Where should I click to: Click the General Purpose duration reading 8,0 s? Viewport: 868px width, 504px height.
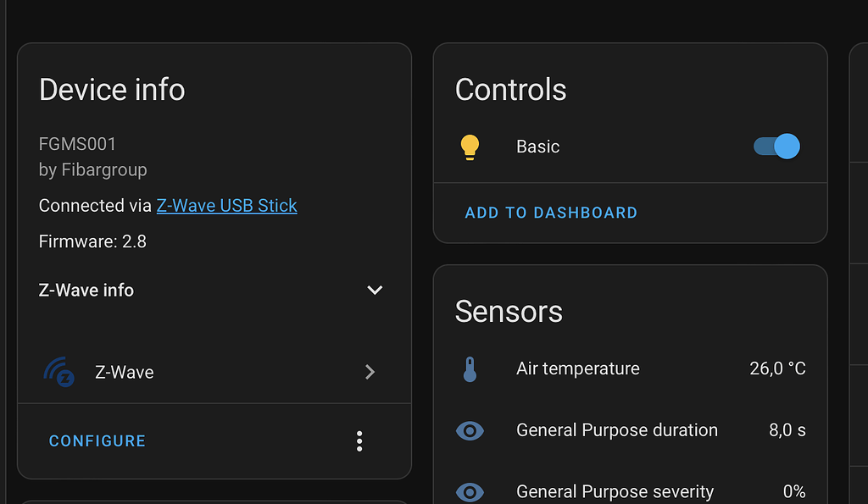pyautogui.click(x=787, y=429)
